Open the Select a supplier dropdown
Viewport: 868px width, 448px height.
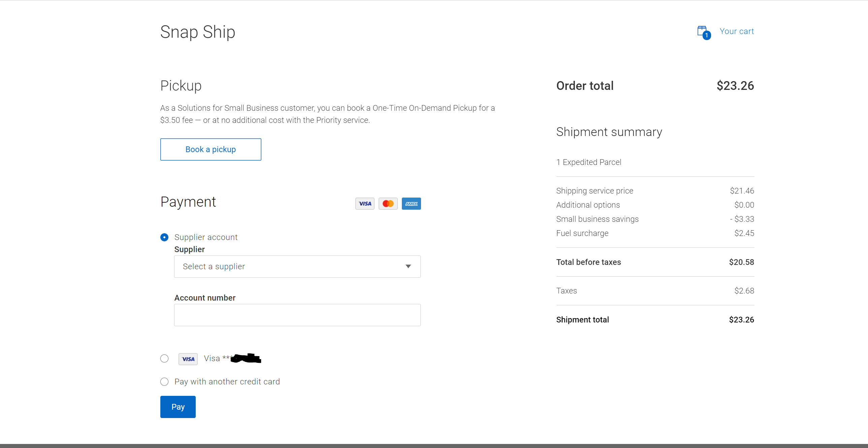click(x=297, y=267)
